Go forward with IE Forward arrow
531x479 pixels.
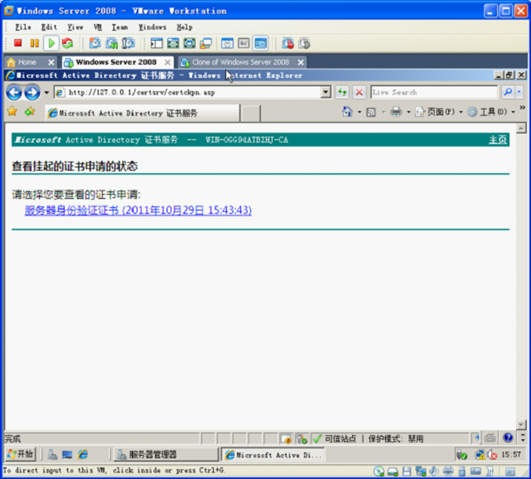pyautogui.click(x=33, y=92)
